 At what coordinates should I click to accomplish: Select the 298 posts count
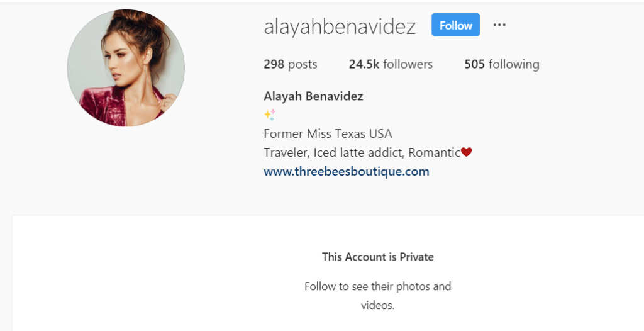pos(291,64)
